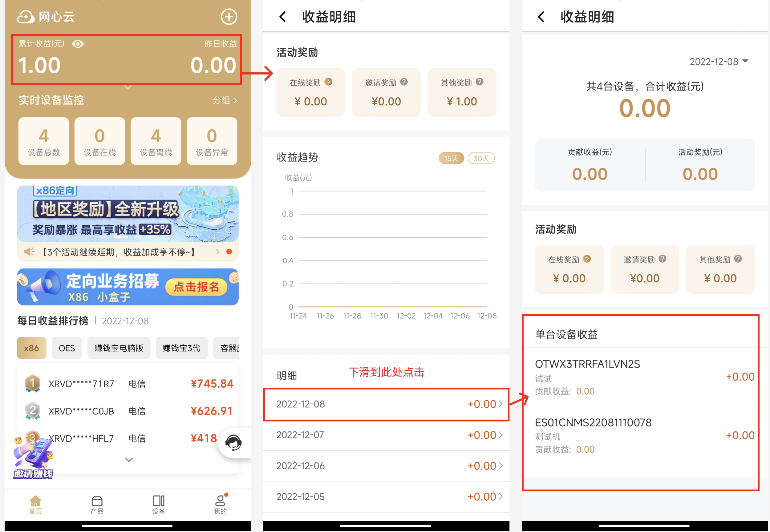The height and width of the screenshot is (532, 770).
Task: Show 邀请奖励 help in middle screen
Action: click(404, 82)
